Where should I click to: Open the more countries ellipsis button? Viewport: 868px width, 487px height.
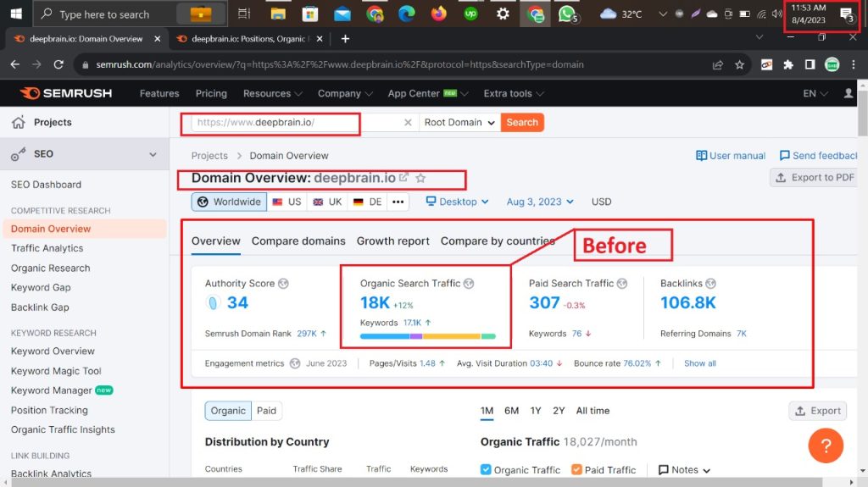(x=398, y=202)
